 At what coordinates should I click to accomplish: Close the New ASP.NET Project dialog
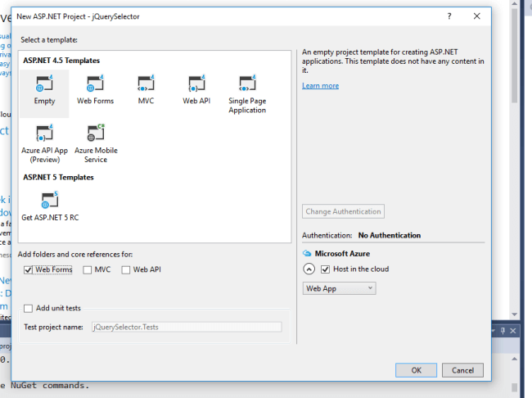click(x=476, y=16)
